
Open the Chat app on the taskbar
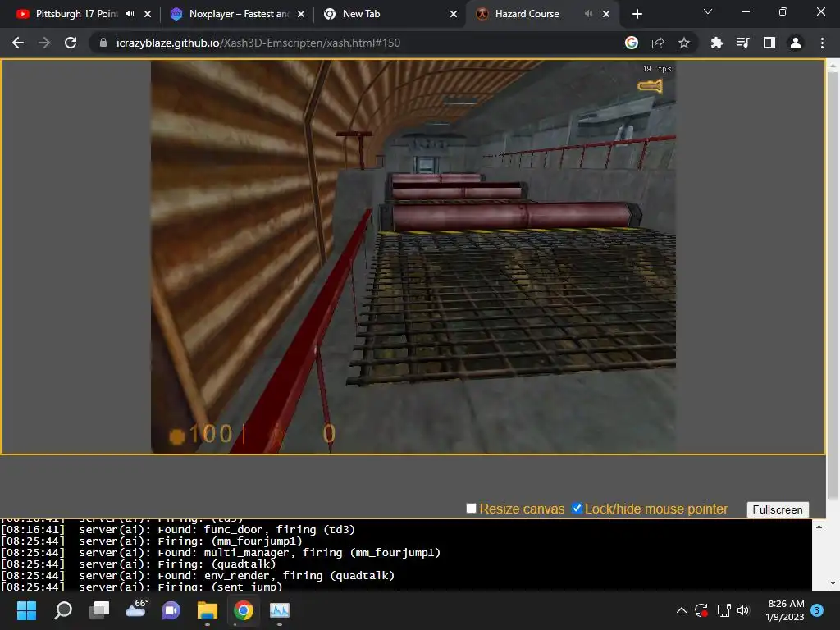click(x=171, y=610)
